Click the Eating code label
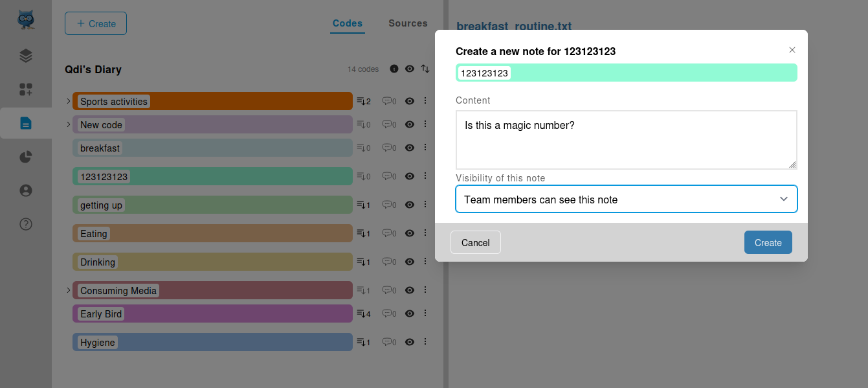868x388 pixels. click(x=94, y=234)
